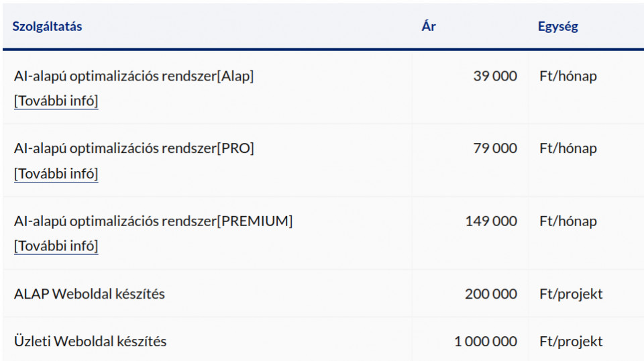Open További infó link under Alap plan
This screenshot has width=644, height=361.
(56, 101)
